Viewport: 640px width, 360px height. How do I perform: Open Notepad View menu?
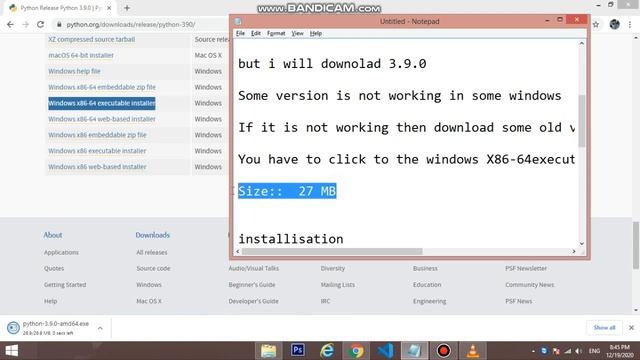coord(297,33)
